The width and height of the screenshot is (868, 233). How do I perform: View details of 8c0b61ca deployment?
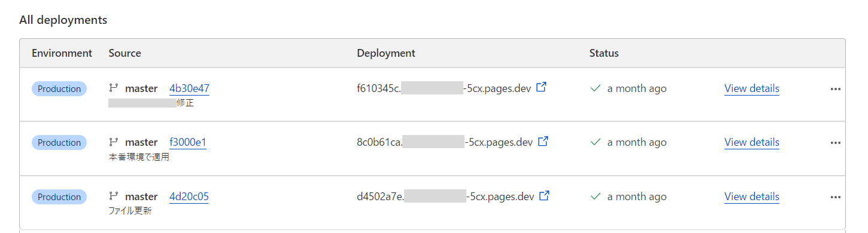[x=752, y=142]
